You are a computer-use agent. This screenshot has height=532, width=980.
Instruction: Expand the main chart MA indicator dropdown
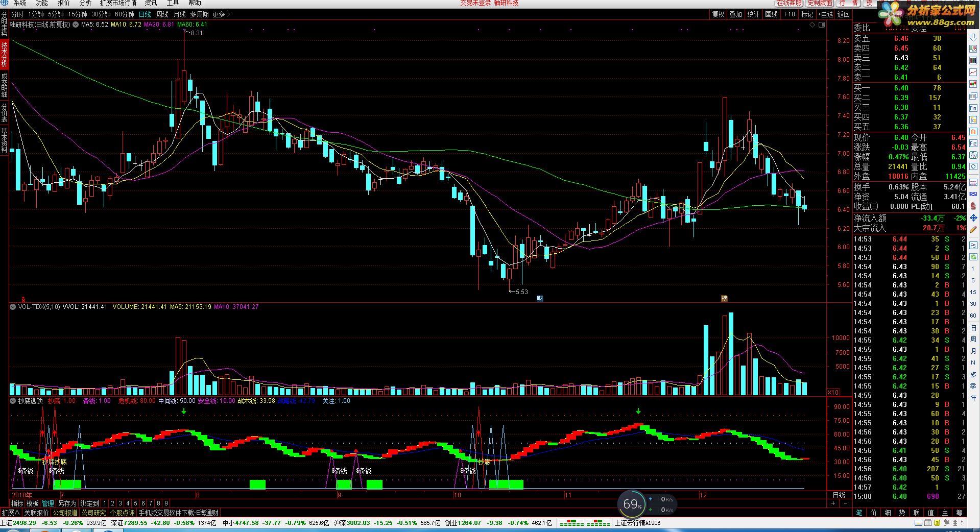[x=76, y=25]
